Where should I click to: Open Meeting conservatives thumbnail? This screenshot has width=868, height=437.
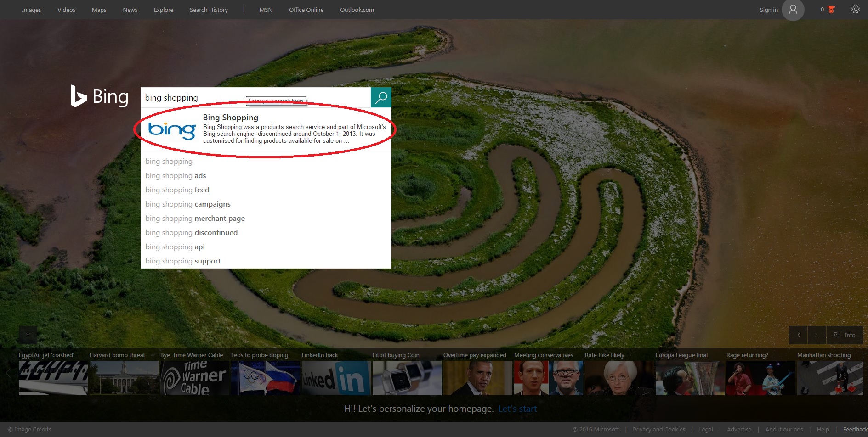(549, 378)
